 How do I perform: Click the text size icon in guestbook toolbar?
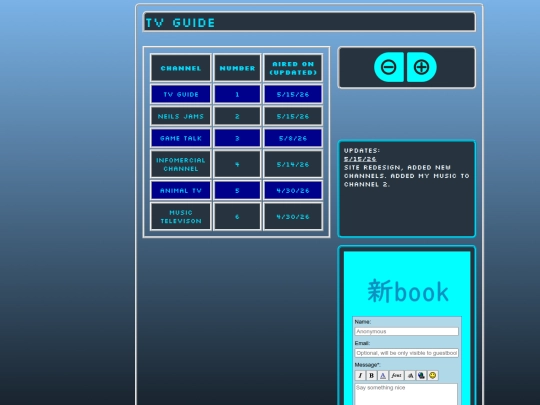pyautogui.click(x=410, y=375)
